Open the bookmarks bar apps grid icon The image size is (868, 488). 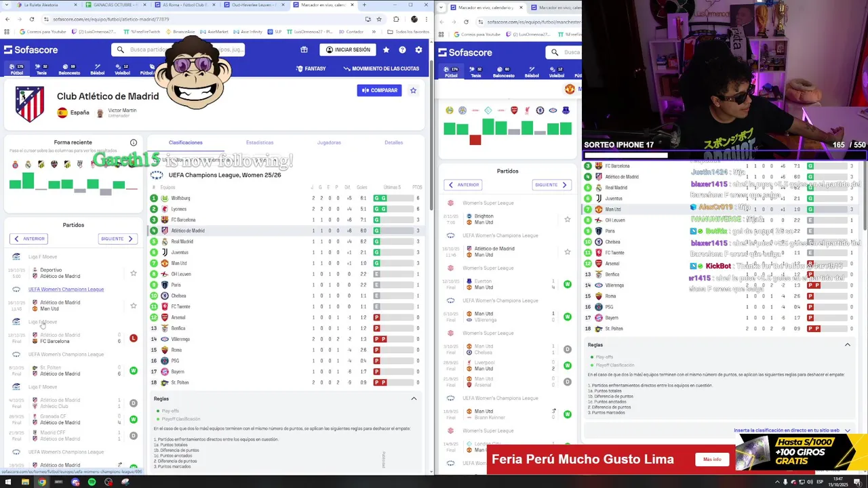coord(7,32)
